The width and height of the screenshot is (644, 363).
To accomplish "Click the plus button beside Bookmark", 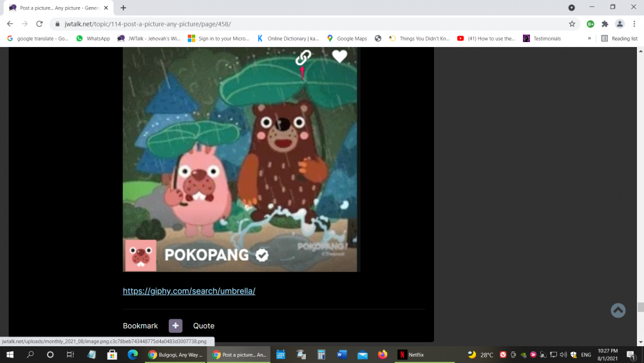I will (x=176, y=326).
